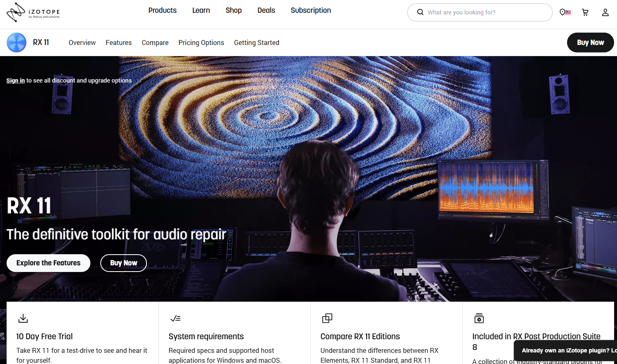
Task: Switch to the Compare tab
Action: [155, 43]
